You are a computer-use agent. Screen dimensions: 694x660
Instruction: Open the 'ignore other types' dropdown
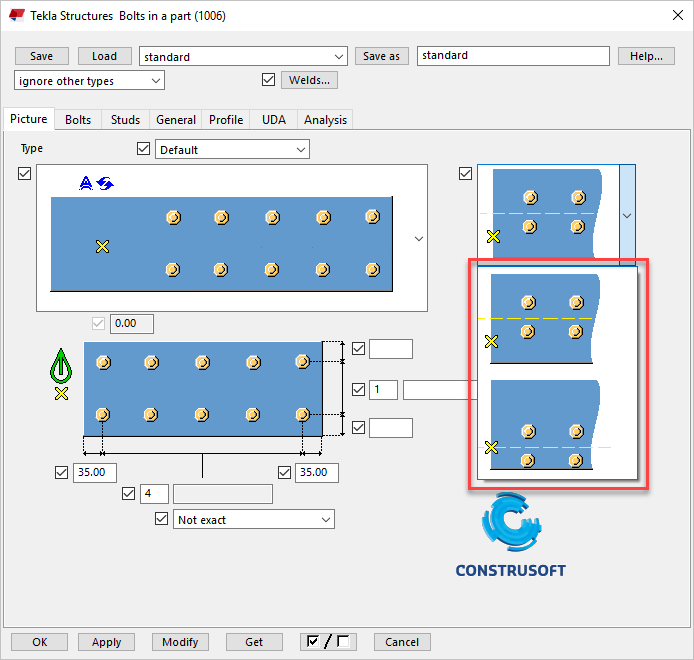(90, 81)
